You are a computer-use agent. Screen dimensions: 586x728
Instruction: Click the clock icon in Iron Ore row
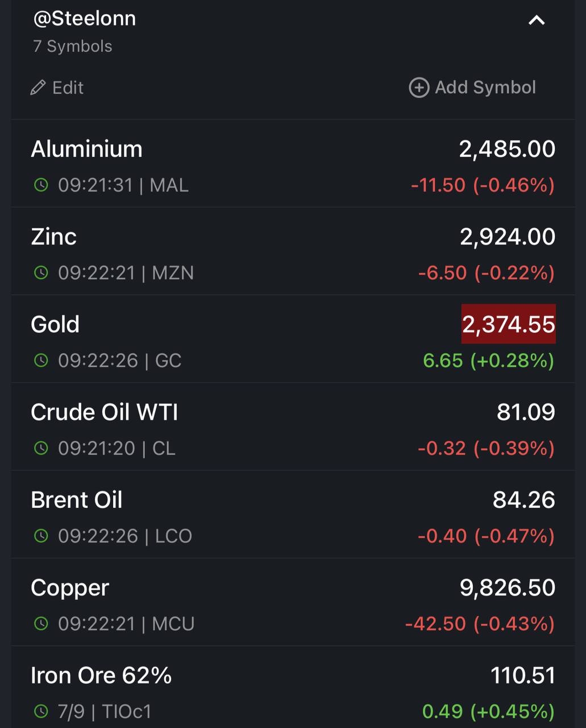41,711
